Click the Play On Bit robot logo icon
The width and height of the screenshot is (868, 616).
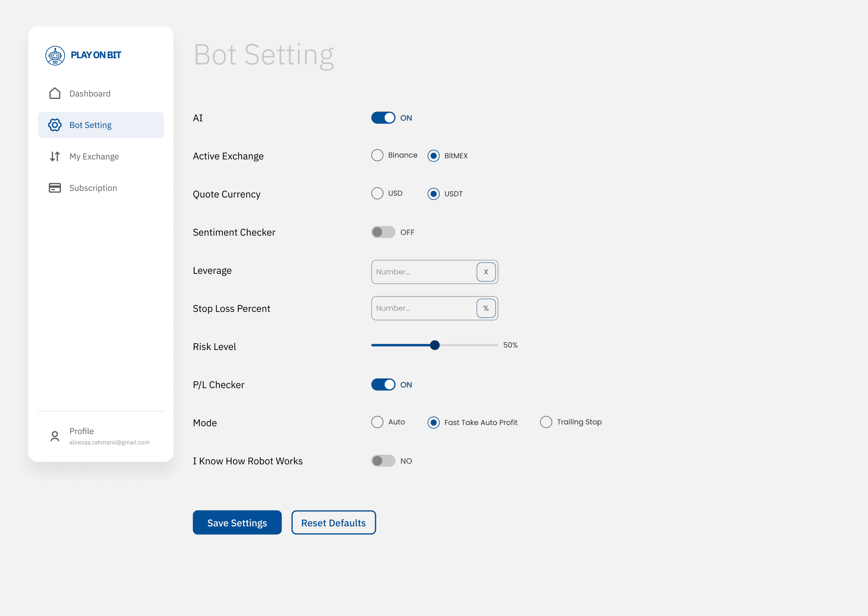pyautogui.click(x=55, y=56)
